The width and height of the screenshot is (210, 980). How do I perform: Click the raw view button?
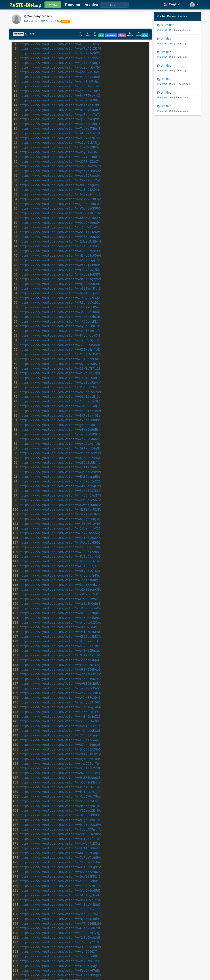point(101,35)
